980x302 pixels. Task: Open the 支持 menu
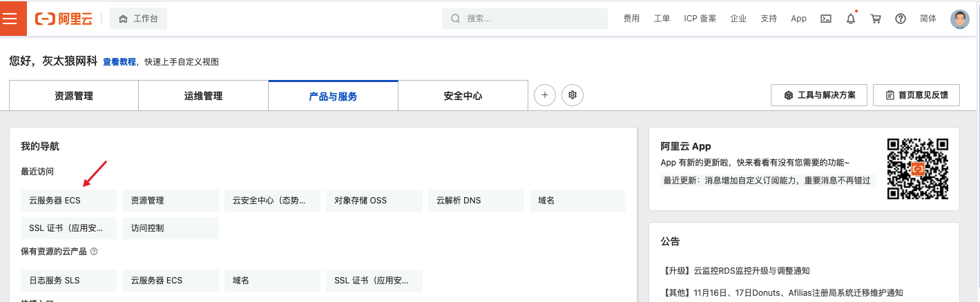click(769, 19)
